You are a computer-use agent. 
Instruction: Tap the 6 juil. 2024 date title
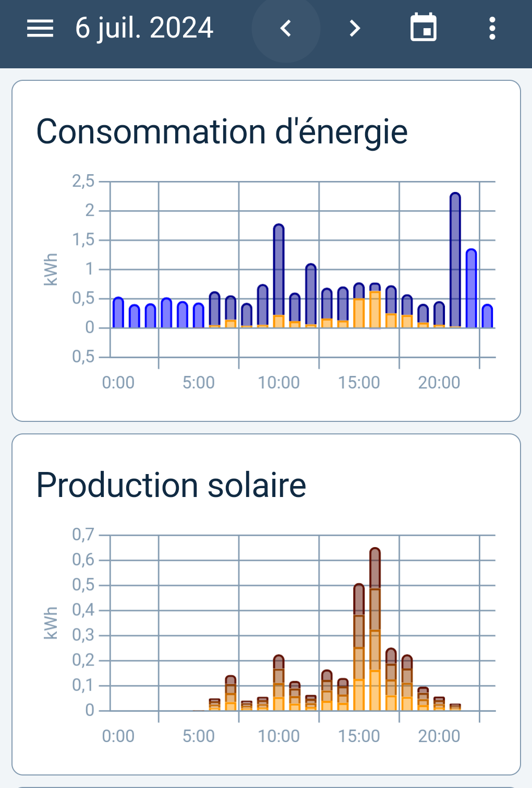[x=144, y=28]
